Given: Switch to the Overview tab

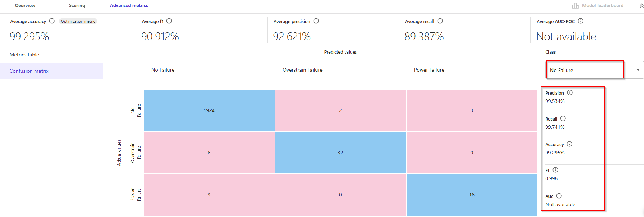Looking at the screenshot, I should tap(25, 5).
